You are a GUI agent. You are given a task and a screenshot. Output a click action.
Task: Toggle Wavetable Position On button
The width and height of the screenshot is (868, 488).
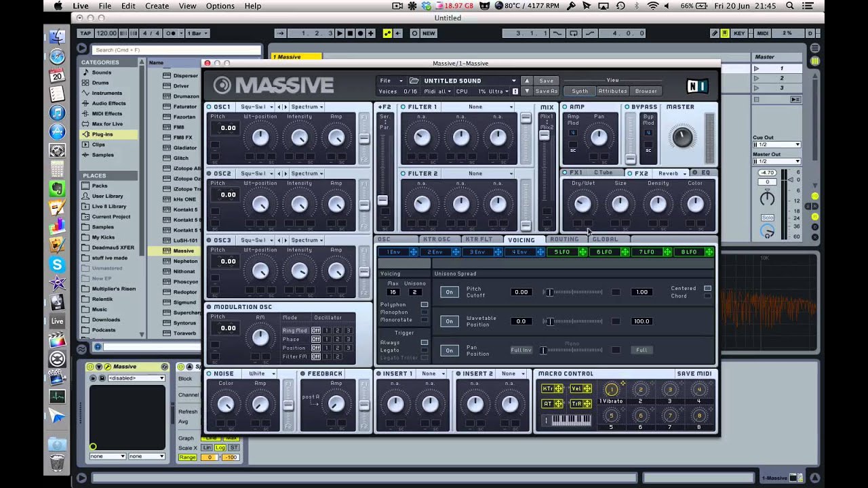pyautogui.click(x=449, y=321)
